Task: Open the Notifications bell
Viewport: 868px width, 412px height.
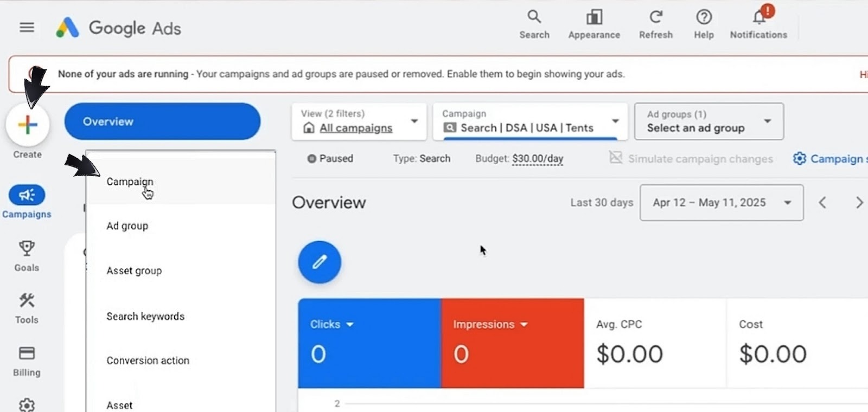Action: tap(758, 17)
